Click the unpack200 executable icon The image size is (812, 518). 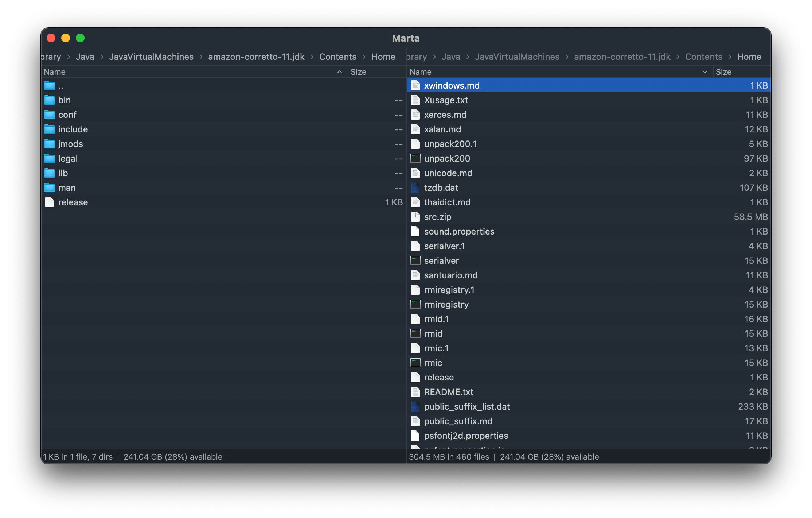coord(415,159)
